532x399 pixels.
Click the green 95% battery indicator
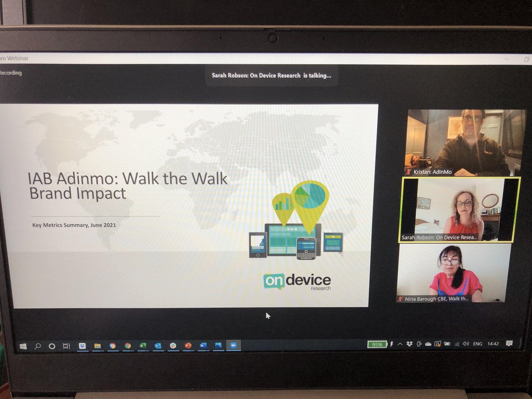click(x=377, y=344)
